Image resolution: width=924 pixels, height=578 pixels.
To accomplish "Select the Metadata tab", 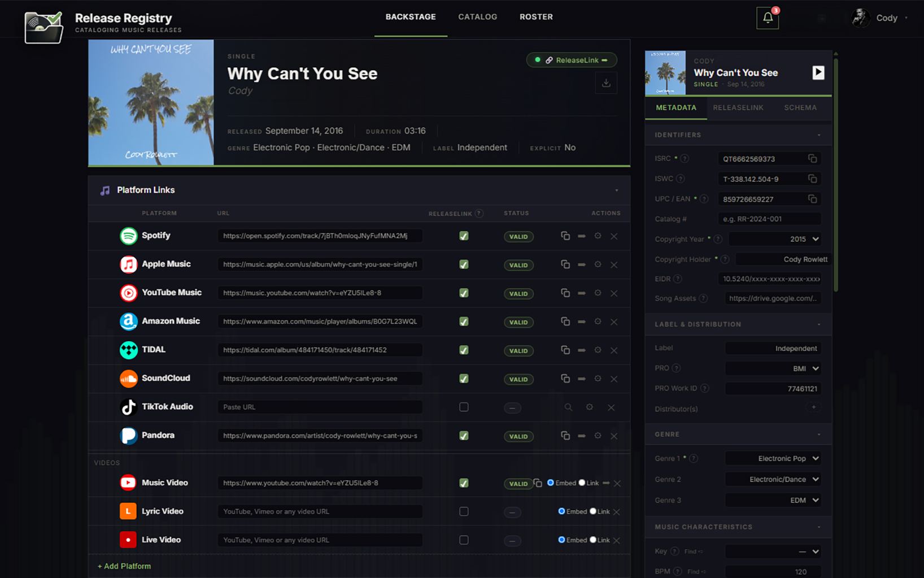I will tap(676, 107).
